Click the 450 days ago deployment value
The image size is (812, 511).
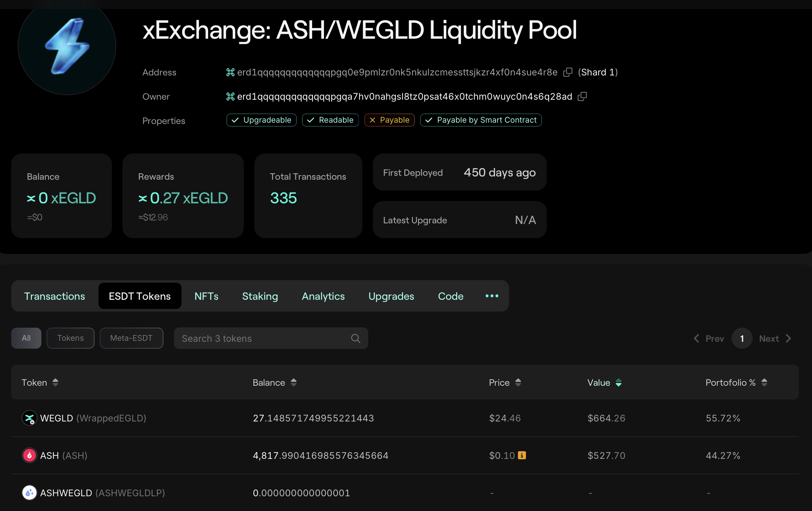pos(500,173)
